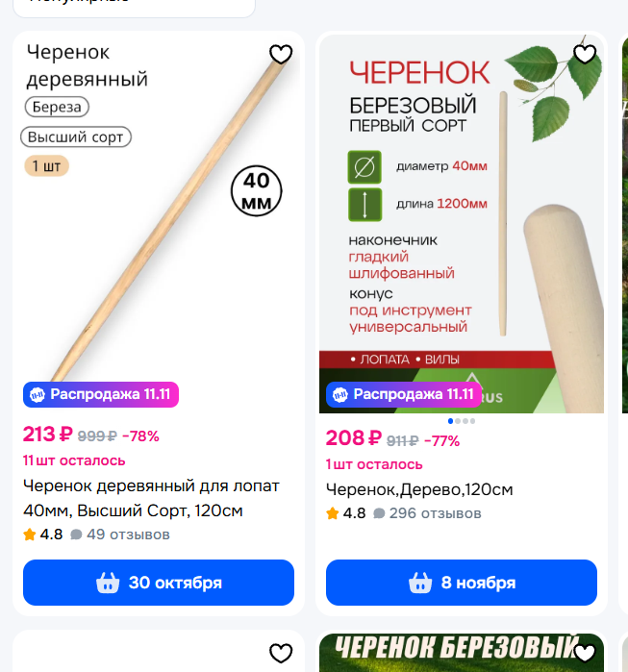This screenshot has width=628, height=672.
Task: Add to cart with 8 ноября delivery
Action: point(462,583)
